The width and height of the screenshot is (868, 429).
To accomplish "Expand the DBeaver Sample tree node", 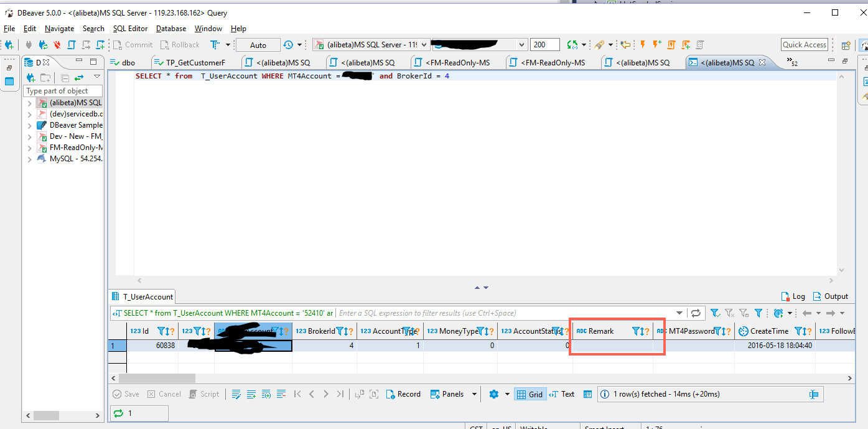I will pyautogui.click(x=30, y=125).
